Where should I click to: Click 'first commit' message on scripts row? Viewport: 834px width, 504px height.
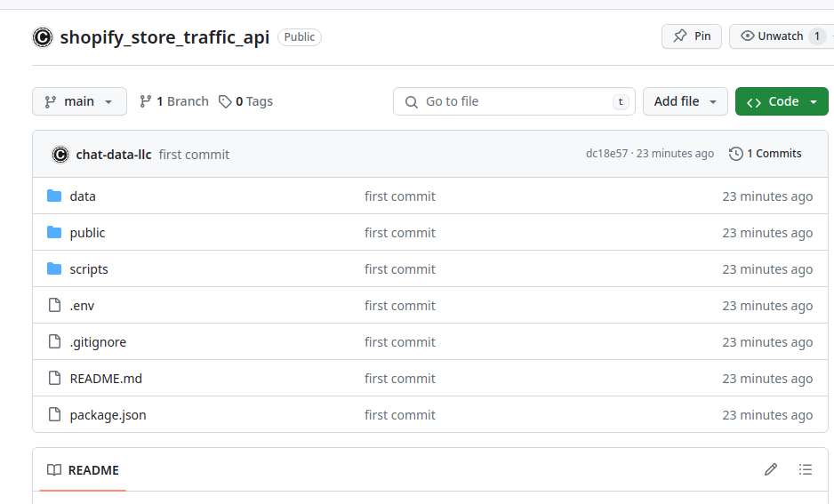[x=400, y=269]
